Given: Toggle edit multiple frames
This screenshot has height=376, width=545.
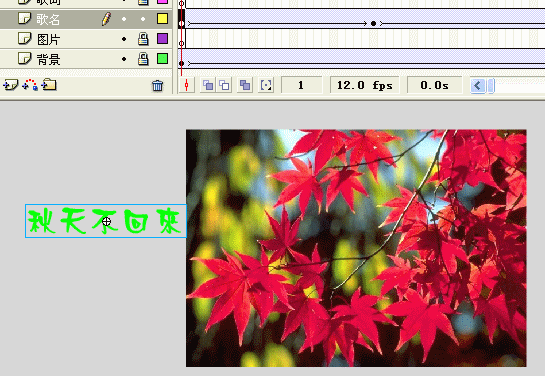Looking at the screenshot, I should click(245, 85).
